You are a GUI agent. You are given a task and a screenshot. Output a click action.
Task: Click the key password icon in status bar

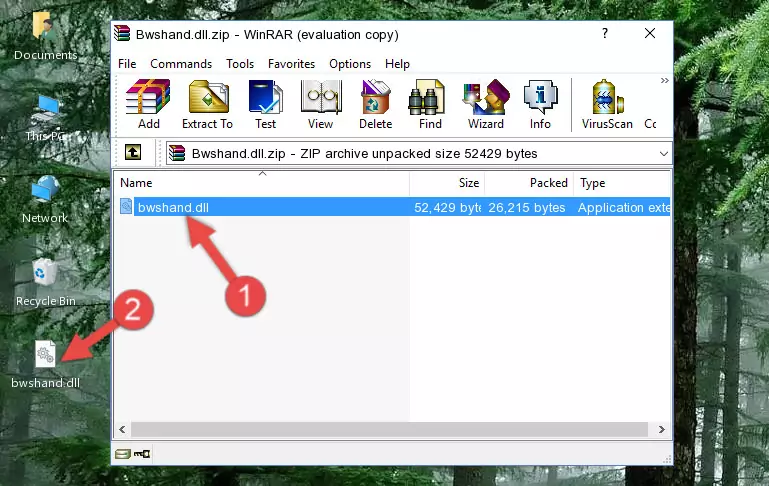142,454
